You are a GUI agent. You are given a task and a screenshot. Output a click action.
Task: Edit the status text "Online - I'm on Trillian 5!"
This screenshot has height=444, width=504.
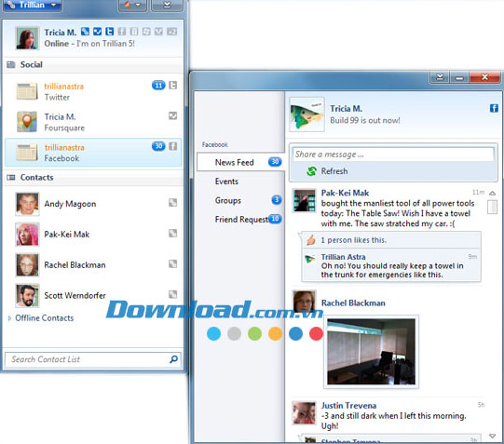tap(89, 44)
